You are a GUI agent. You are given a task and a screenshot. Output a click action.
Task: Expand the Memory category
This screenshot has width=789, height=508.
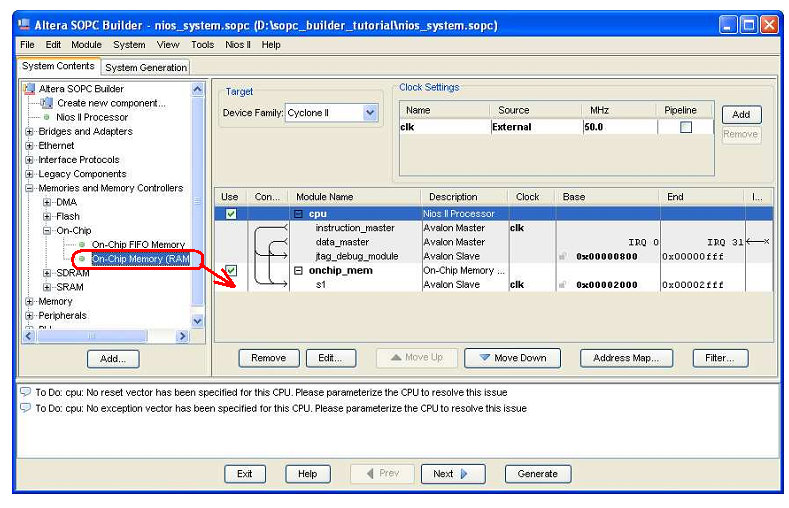(x=29, y=302)
